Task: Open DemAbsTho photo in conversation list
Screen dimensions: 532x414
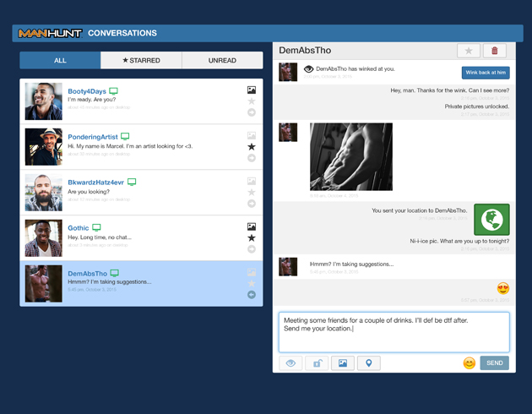Action: click(43, 284)
